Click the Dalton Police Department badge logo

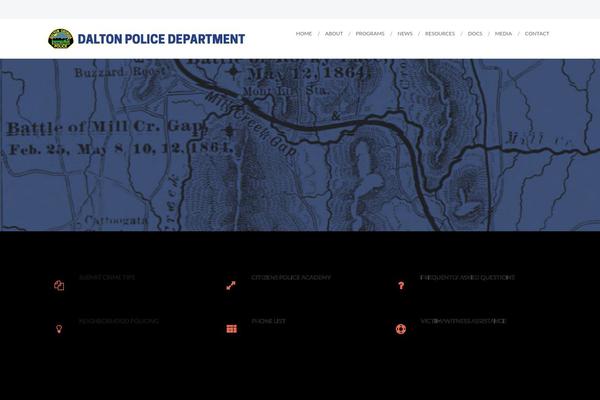(60, 39)
